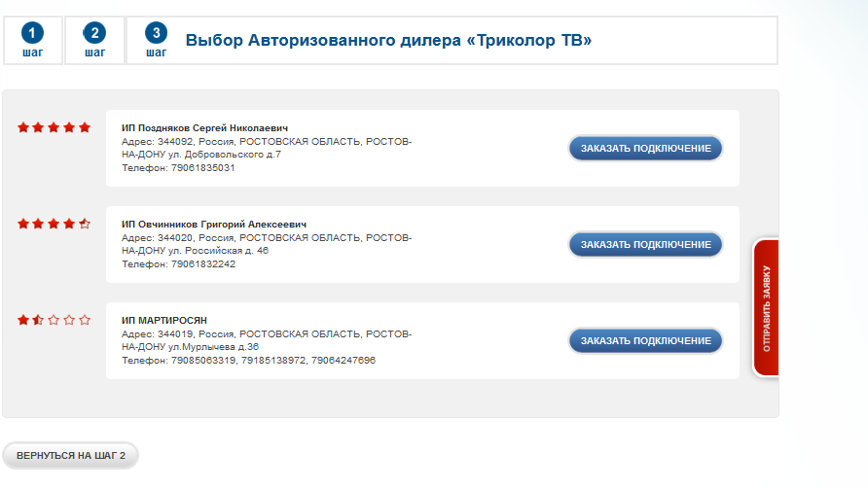868x489 pixels.
Task: Click step 3 circle icon
Action: tap(156, 33)
